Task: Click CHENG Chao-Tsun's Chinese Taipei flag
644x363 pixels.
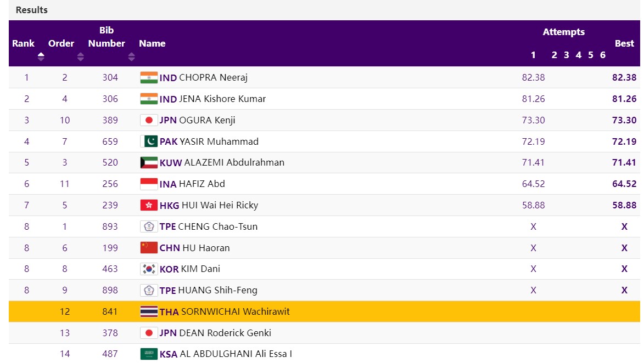Action: click(x=148, y=226)
